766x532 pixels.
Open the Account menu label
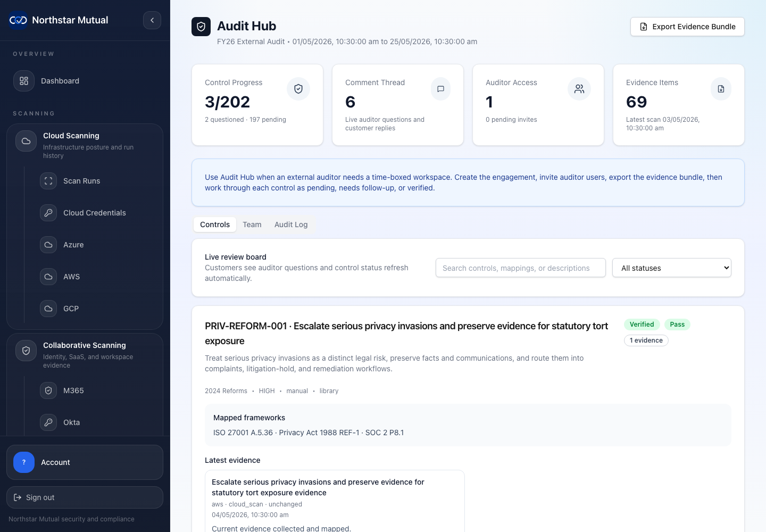(x=55, y=462)
